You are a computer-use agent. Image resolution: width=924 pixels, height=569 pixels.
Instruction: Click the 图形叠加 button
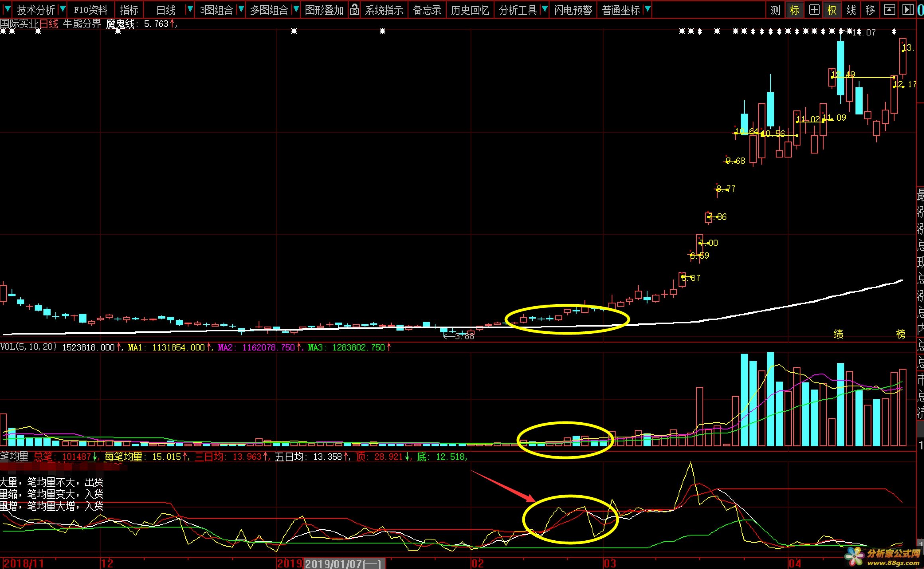click(x=324, y=10)
